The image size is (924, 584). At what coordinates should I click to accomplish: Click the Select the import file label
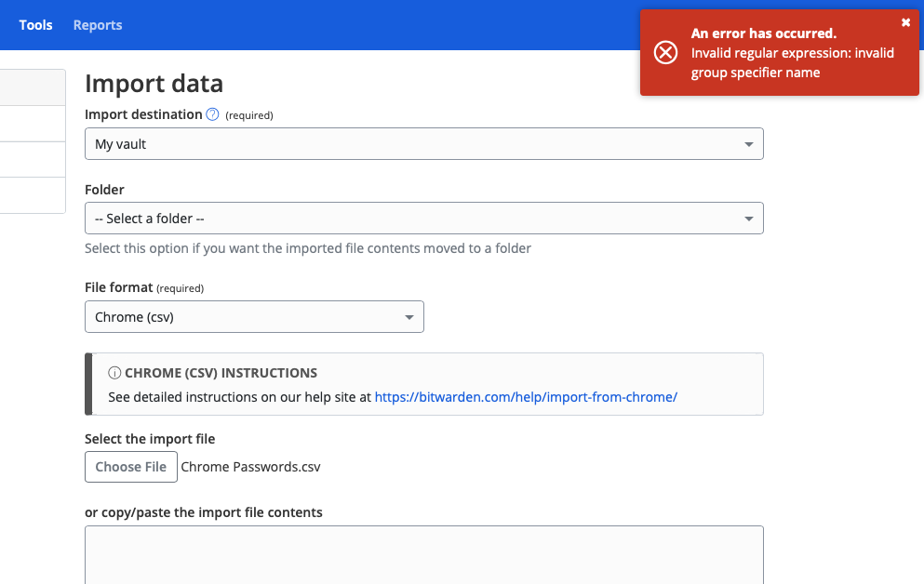point(150,438)
